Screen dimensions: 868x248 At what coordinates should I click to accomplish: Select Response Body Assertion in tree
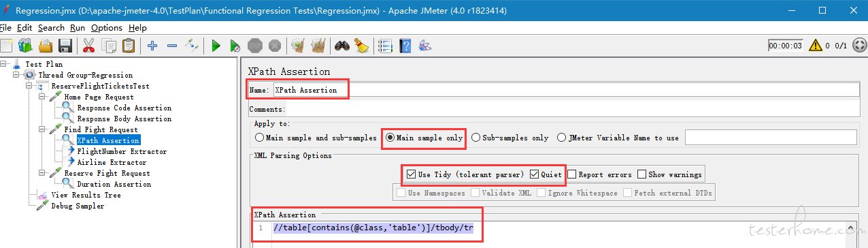[124, 119]
